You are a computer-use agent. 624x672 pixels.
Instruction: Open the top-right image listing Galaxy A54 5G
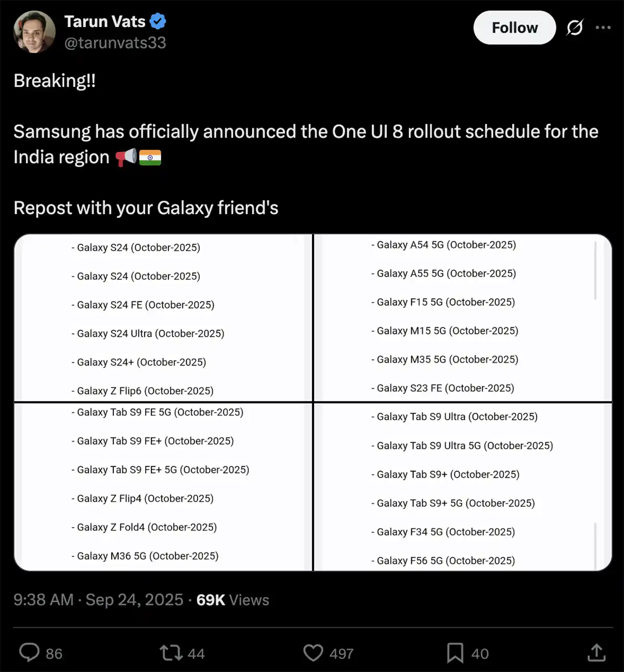tap(463, 318)
